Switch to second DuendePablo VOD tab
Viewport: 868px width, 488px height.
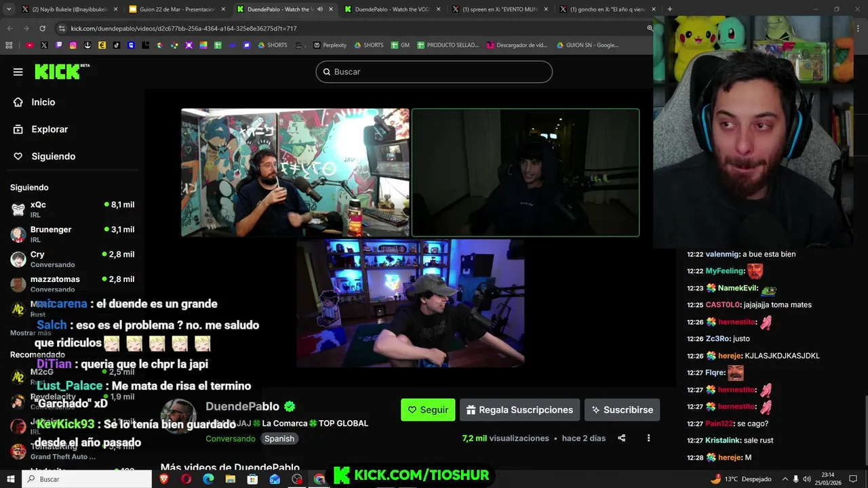[x=392, y=9]
